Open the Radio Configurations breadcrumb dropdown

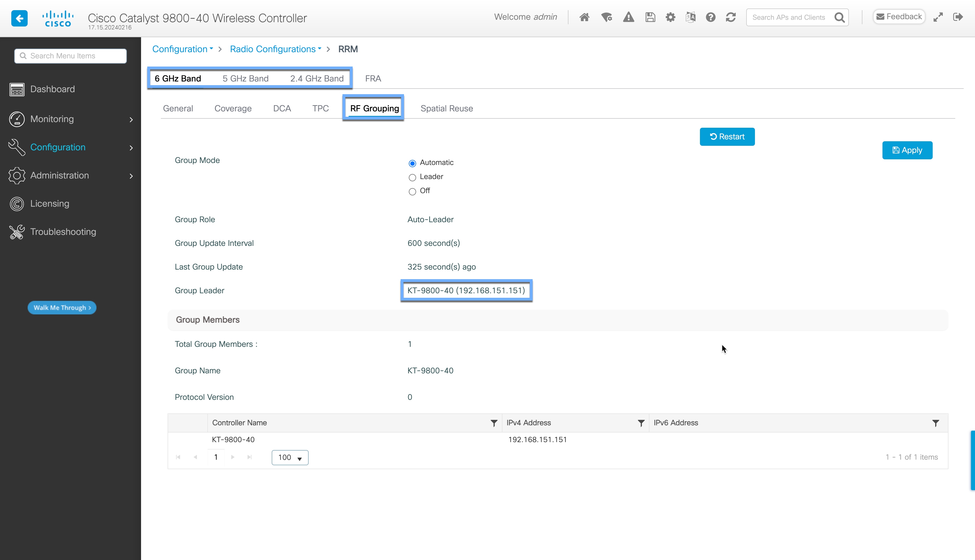(319, 49)
